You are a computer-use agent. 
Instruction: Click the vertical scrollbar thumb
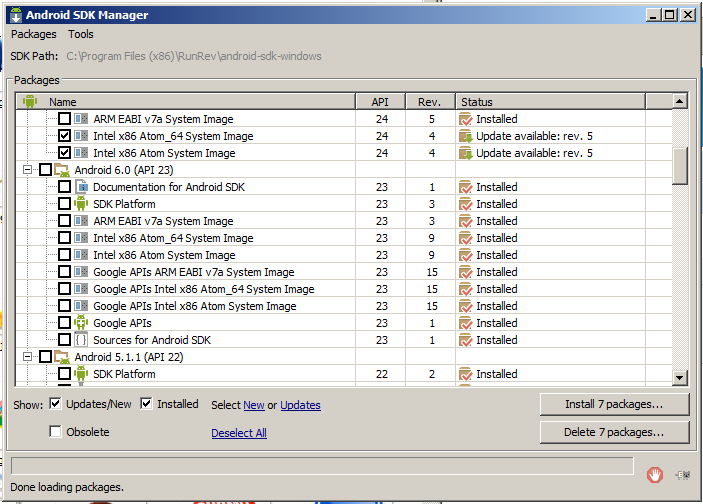[x=680, y=166]
